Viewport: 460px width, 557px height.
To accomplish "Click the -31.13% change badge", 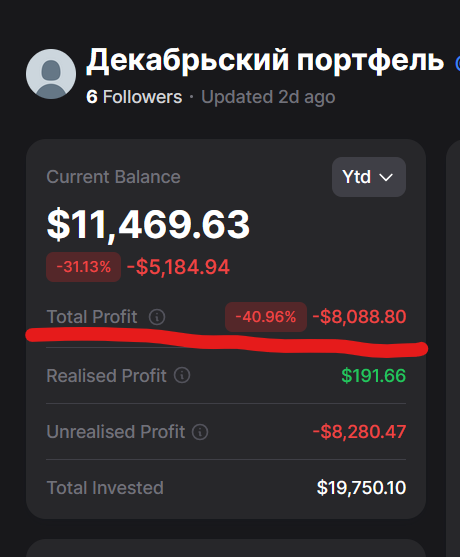I will pyautogui.click(x=83, y=267).
